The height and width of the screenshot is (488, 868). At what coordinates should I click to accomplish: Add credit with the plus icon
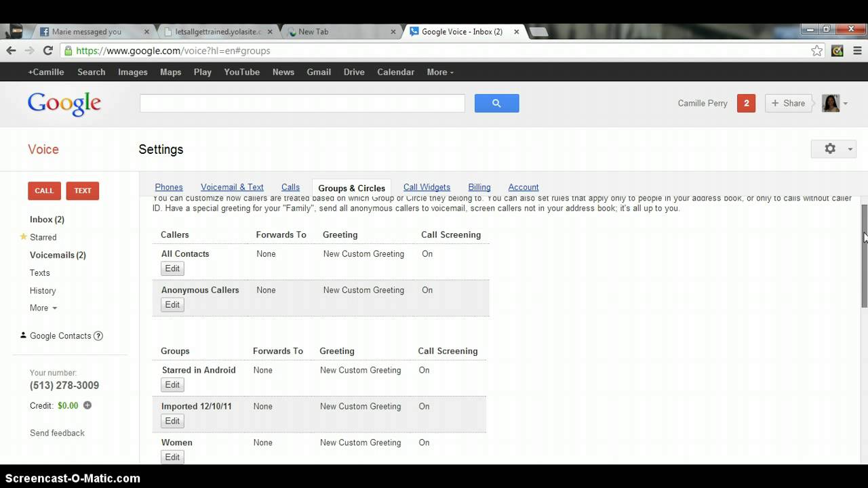[87, 405]
